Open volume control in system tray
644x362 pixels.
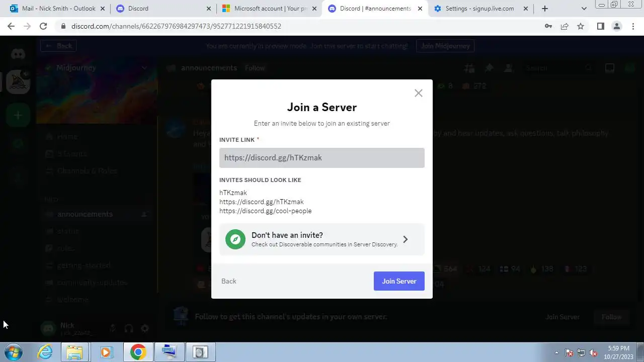point(593,352)
